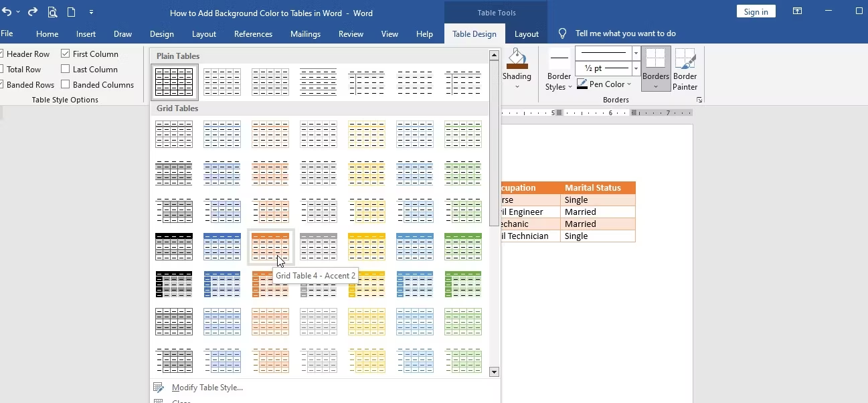Select the Plain Table 5 style

click(x=463, y=82)
